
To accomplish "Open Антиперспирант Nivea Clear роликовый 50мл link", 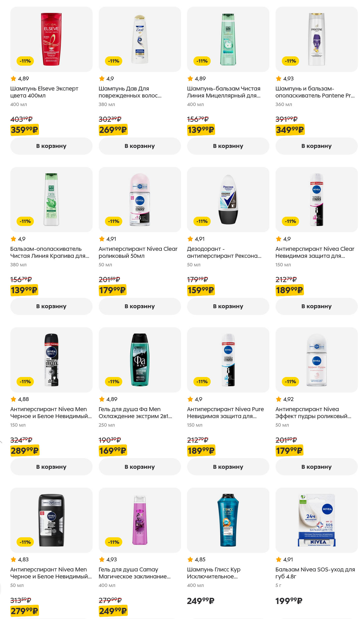I will tap(138, 252).
